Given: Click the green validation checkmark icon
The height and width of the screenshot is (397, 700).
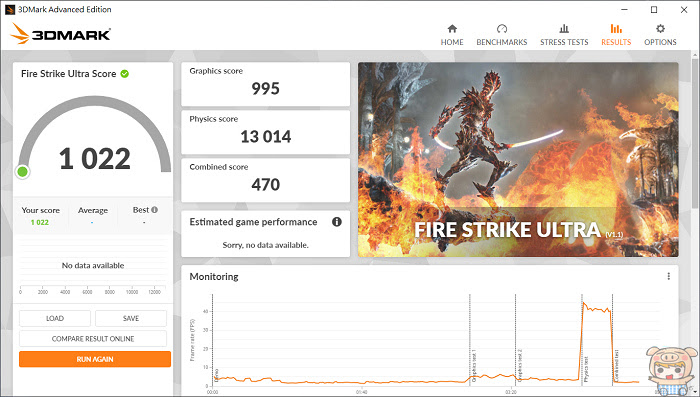Looking at the screenshot, I should (x=125, y=74).
